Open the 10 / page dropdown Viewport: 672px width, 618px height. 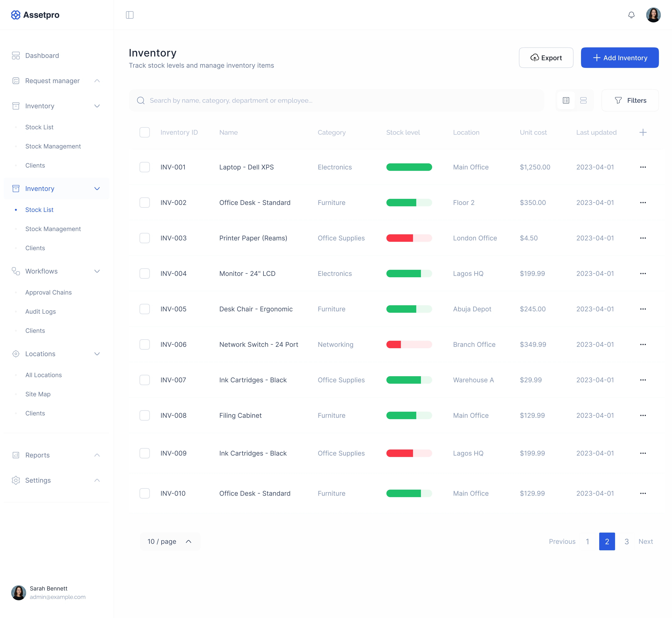(x=170, y=541)
